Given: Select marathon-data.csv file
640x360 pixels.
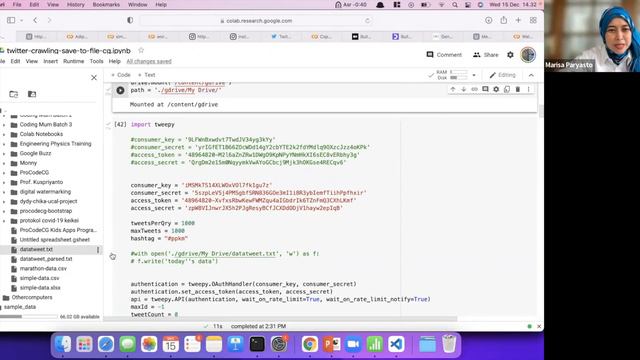Looking at the screenshot, I should coord(43,269).
